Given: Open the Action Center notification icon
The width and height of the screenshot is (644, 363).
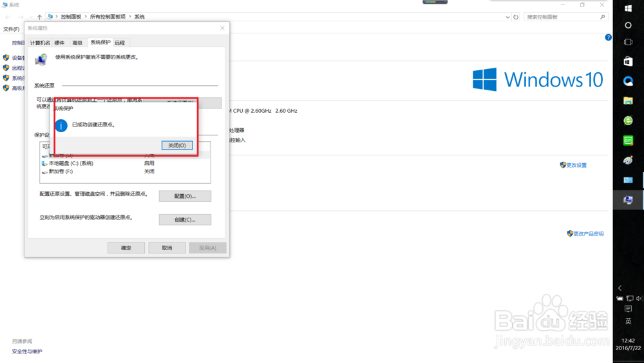Looking at the screenshot, I should [628, 309].
